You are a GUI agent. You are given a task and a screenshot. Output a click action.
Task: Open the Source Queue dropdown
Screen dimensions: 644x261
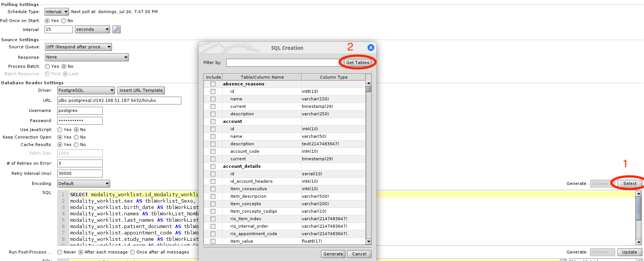coord(78,47)
